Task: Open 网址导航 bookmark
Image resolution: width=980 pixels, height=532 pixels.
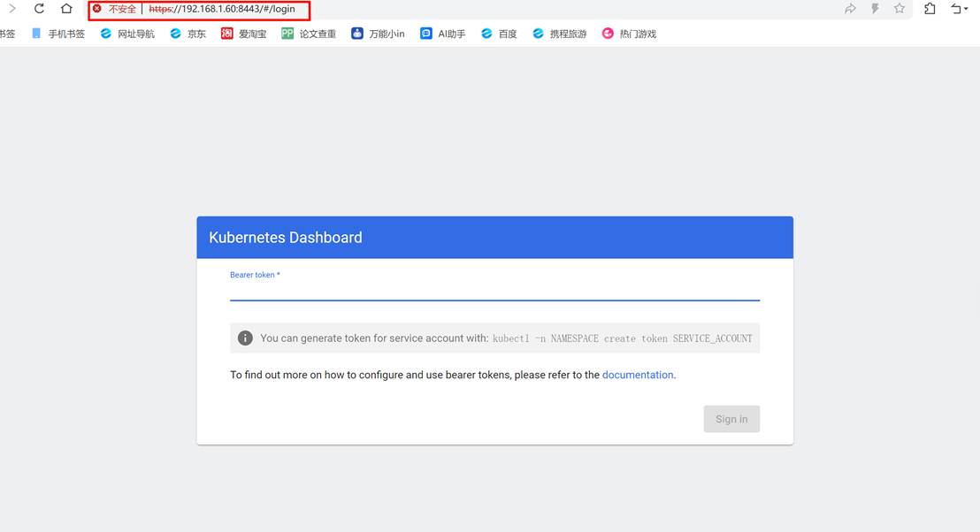Action: [x=127, y=34]
